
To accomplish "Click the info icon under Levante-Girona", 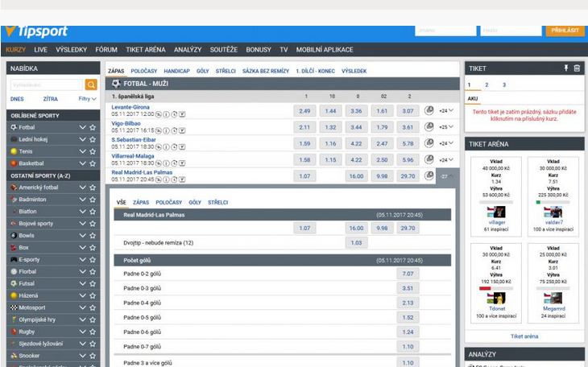I will (x=166, y=114).
